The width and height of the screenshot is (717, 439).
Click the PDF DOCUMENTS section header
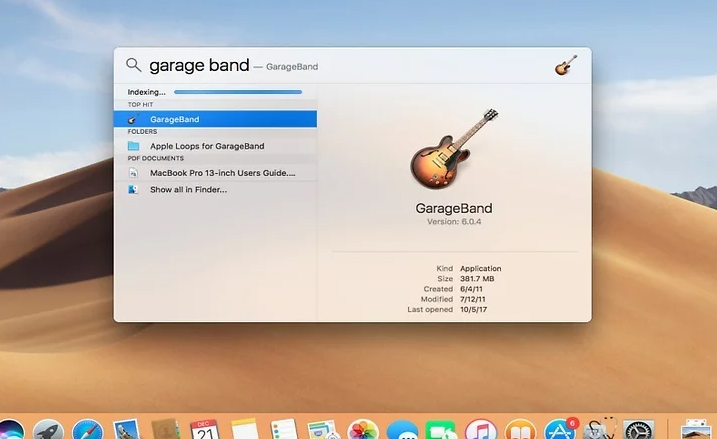click(x=155, y=158)
